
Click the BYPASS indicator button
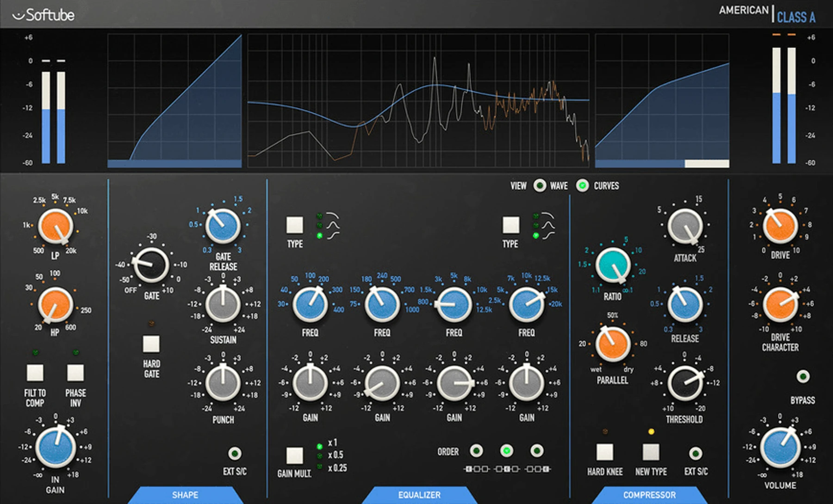pyautogui.click(x=803, y=376)
